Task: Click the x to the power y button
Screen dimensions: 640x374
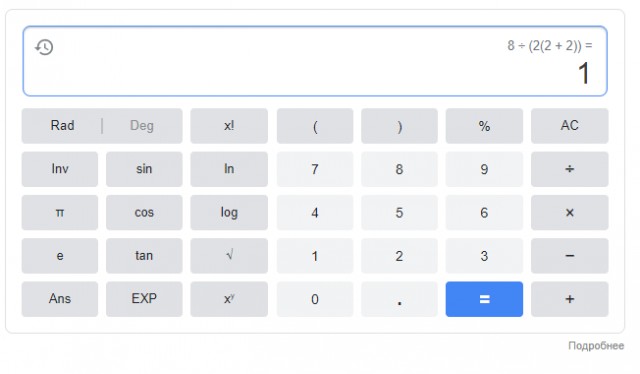Action: (x=229, y=299)
